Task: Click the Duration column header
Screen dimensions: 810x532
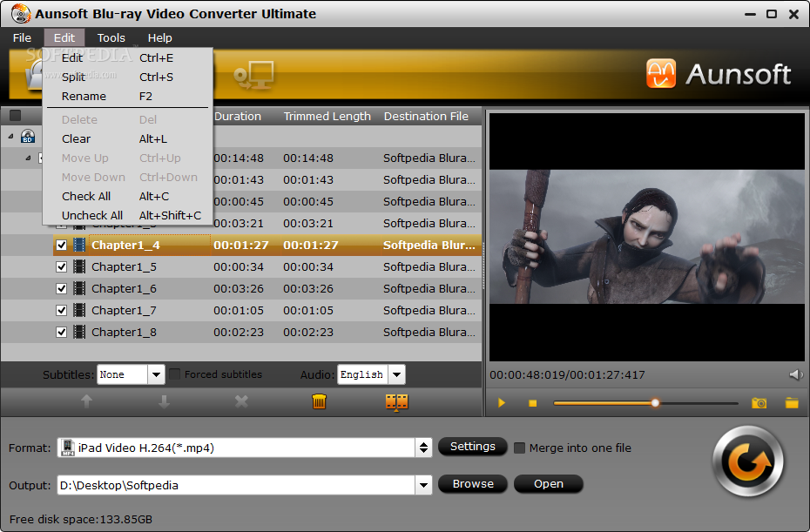Action: (x=238, y=116)
